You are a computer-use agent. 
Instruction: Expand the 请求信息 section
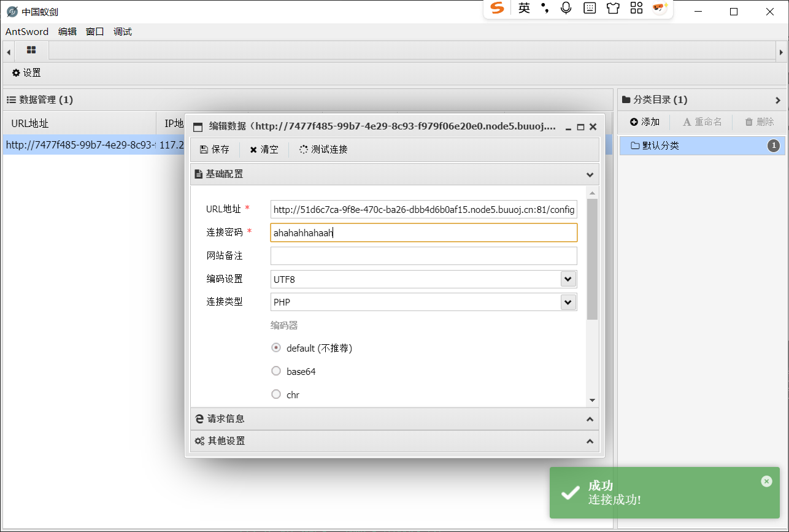pyautogui.click(x=394, y=419)
